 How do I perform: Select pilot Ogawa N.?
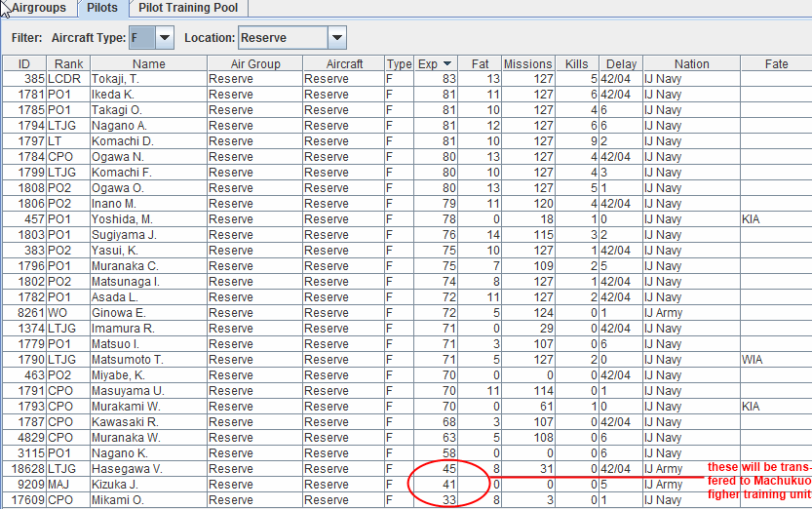coord(148,157)
